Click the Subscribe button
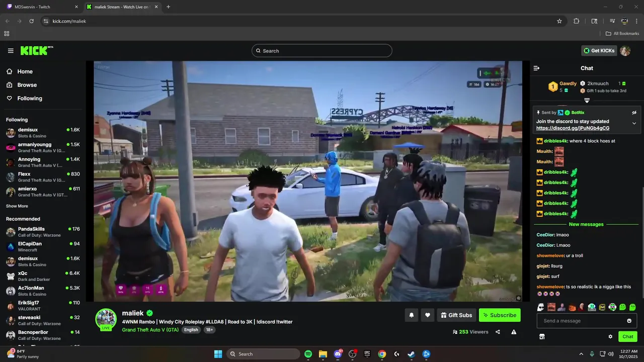The height and width of the screenshot is (362, 644). [x=500, y=315]
